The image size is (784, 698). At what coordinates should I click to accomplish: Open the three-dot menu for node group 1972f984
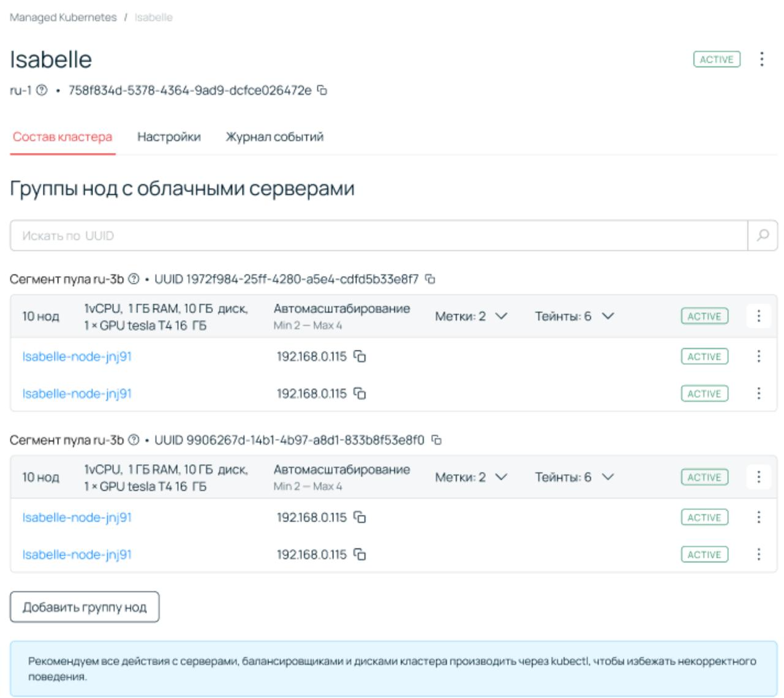click(x=758, y=316)
